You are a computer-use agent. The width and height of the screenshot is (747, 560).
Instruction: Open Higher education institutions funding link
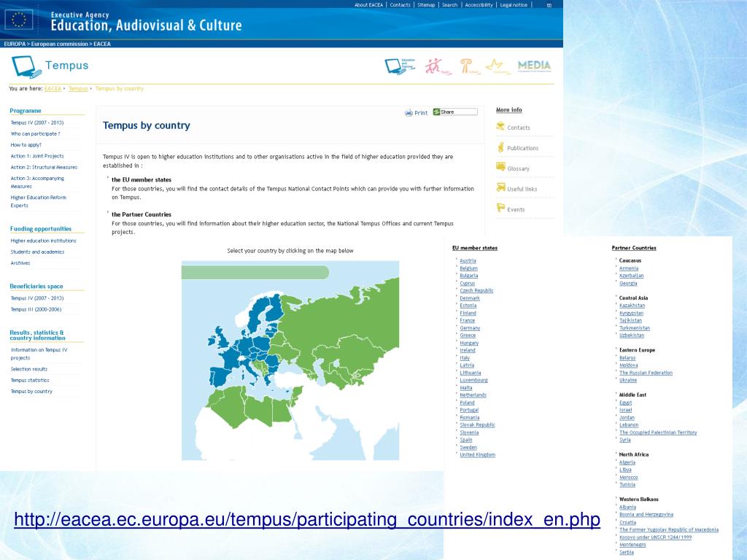[43, 241]
